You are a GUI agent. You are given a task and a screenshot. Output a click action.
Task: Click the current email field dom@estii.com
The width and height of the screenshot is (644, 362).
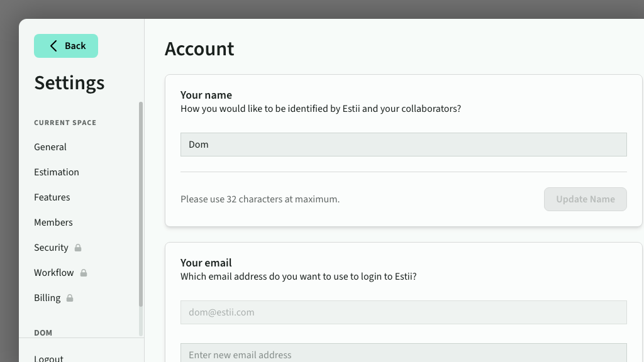pyautogui.click(x=403, y=312)
